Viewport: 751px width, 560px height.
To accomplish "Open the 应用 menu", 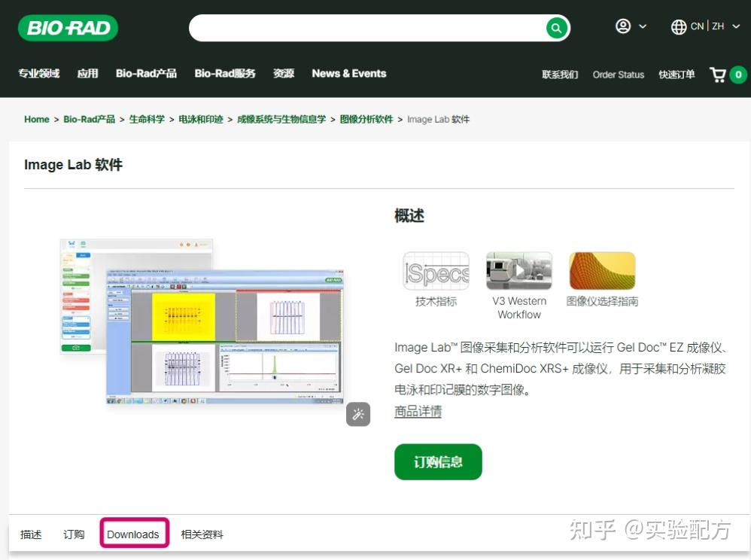I will [x=87, y=73].
